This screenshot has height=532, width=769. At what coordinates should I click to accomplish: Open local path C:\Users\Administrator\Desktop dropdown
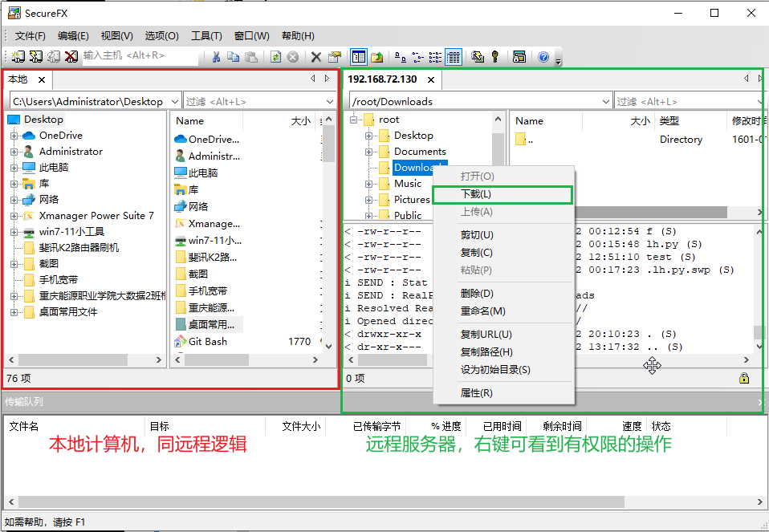[x=175, y=101]
